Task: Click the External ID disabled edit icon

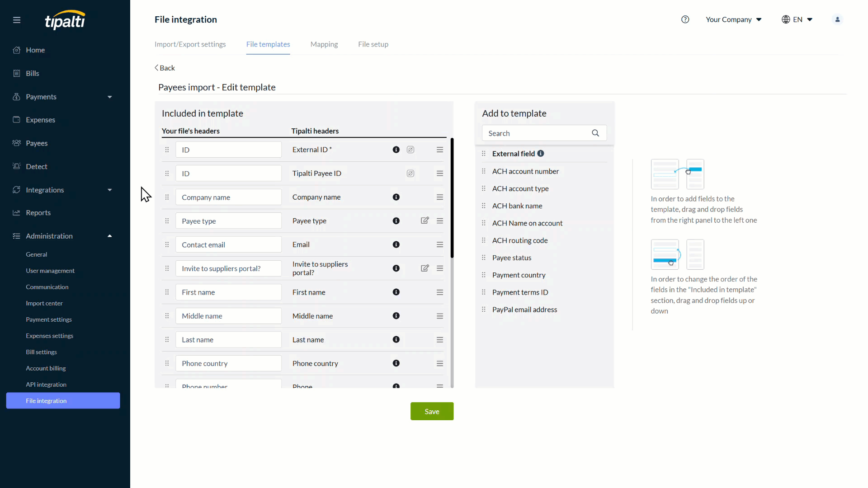Action: [x=410, y=150]
